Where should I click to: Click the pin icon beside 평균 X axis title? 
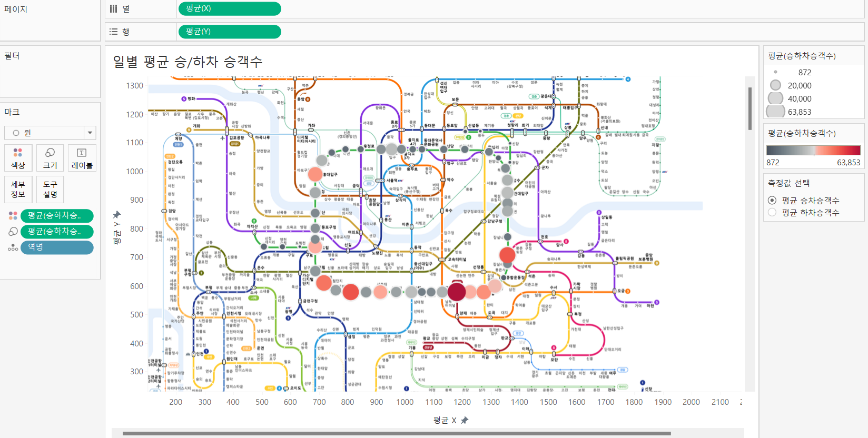pyautogui.click(x=464, y=420)
